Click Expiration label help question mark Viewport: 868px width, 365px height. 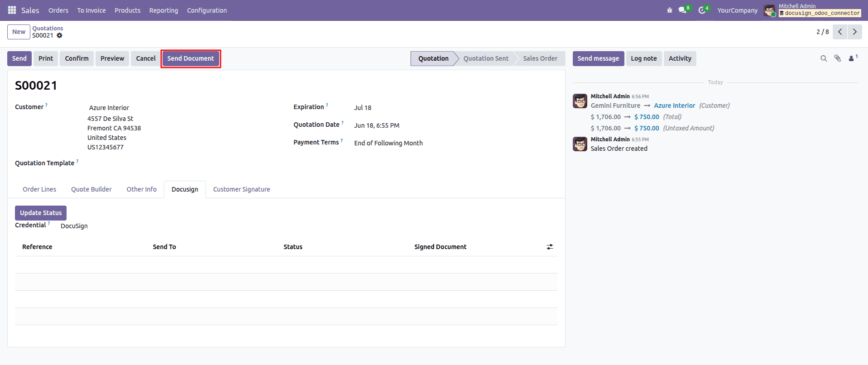coord(327,105)
